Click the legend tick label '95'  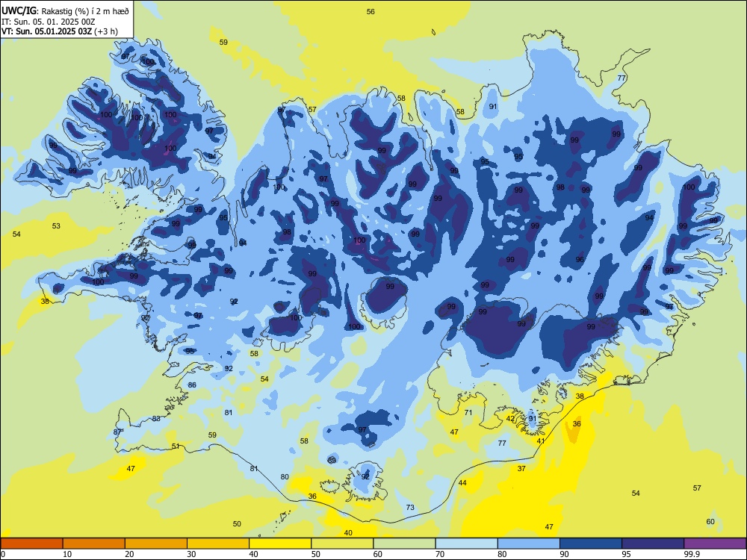pyautogui.click(x=626, y=554)
